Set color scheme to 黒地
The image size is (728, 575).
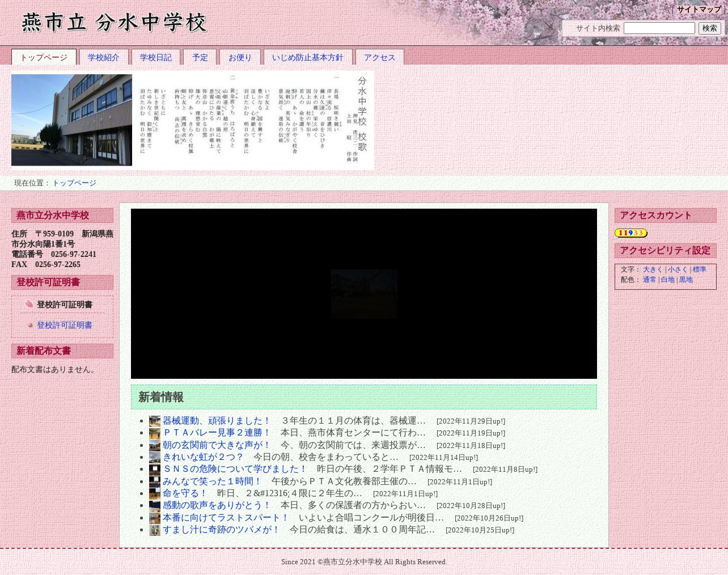[x=686, y=280]
